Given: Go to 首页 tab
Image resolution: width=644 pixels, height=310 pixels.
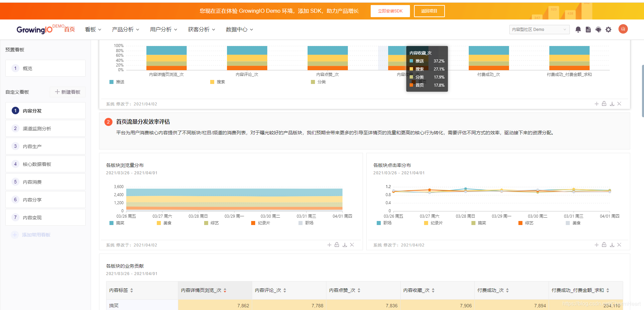Looking at the screenshot, I should pos(70,30).
